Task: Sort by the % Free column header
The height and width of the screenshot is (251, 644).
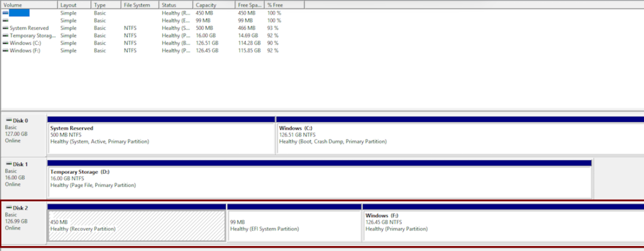Action: [x=284, y=5]
